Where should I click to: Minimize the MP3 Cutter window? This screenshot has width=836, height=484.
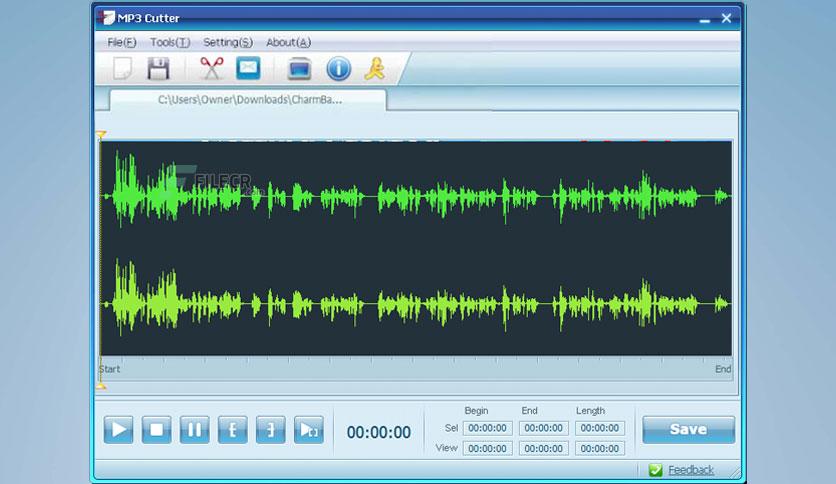[705, 19]
